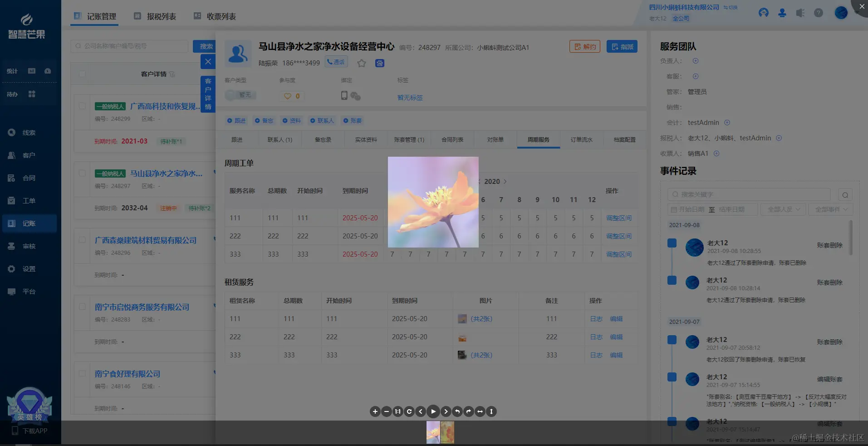Click the next-year chevron beside 2020
This screenshot has width=868, height=446.
[x=504, y=181]
